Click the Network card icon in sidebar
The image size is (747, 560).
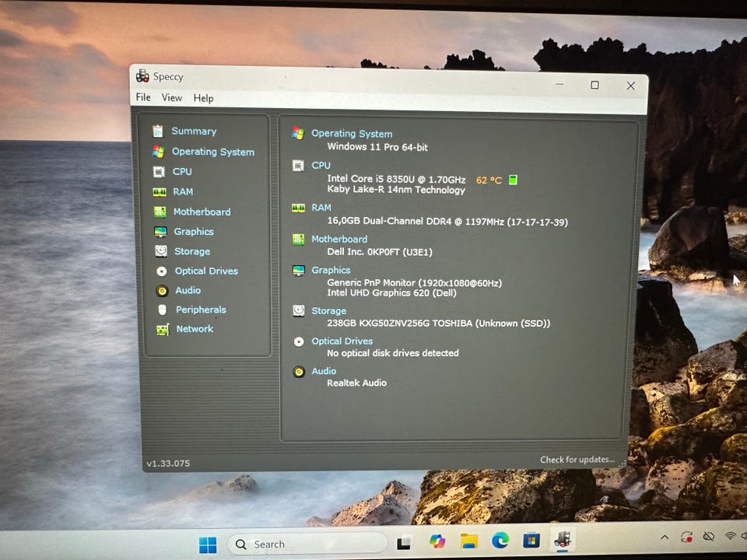pyautogui.click(x=163, y=329)
